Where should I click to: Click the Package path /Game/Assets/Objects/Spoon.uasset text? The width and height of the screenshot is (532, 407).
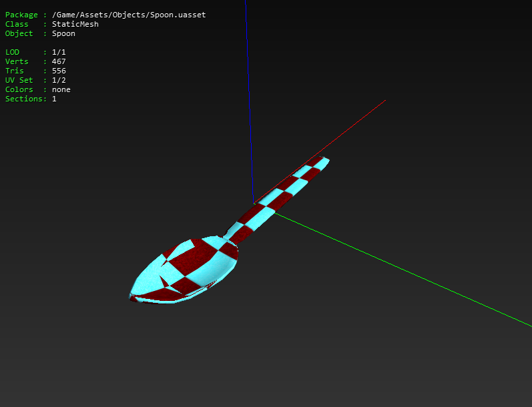click(129, 15)
